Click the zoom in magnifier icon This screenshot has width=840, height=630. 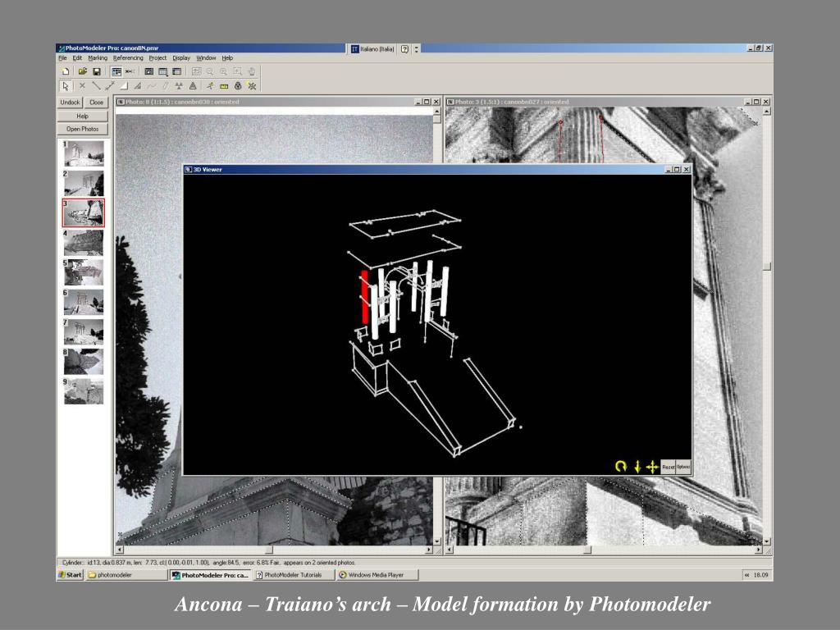tap(223, 71)
